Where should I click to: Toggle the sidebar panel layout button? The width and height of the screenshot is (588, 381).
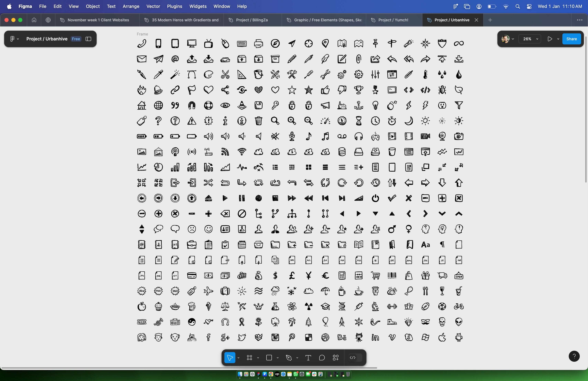88,39
